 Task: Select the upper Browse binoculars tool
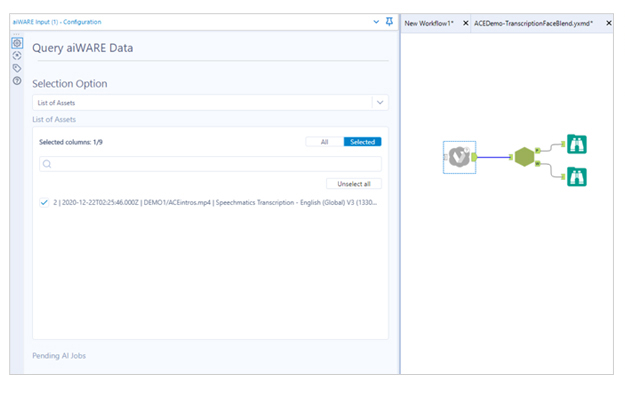(x=577, y=144)
